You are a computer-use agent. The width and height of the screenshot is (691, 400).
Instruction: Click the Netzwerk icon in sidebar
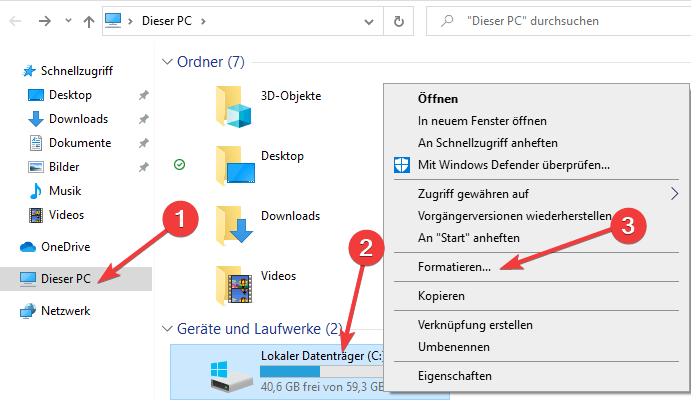[28, 311]
